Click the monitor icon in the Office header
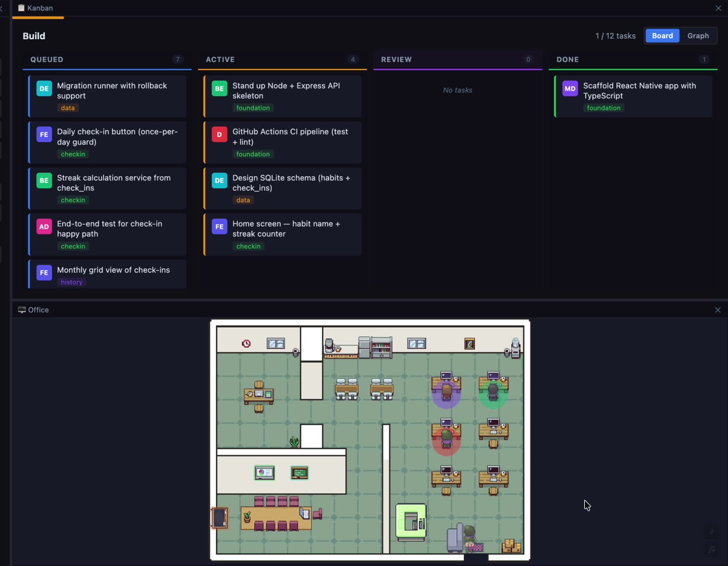This screenshot has height=566, width=728. 22,310
